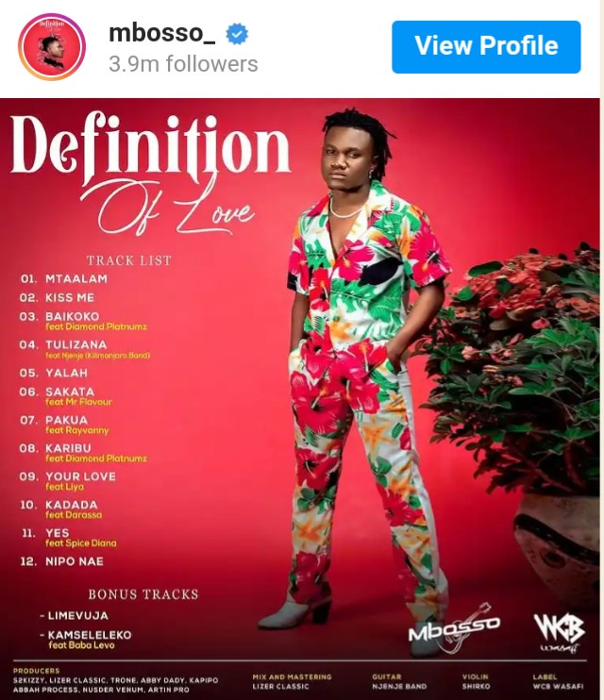The width and height of the screenshot is (604, 700).
Task: Click track 03 Baikoko
Action: click(83, 322)
